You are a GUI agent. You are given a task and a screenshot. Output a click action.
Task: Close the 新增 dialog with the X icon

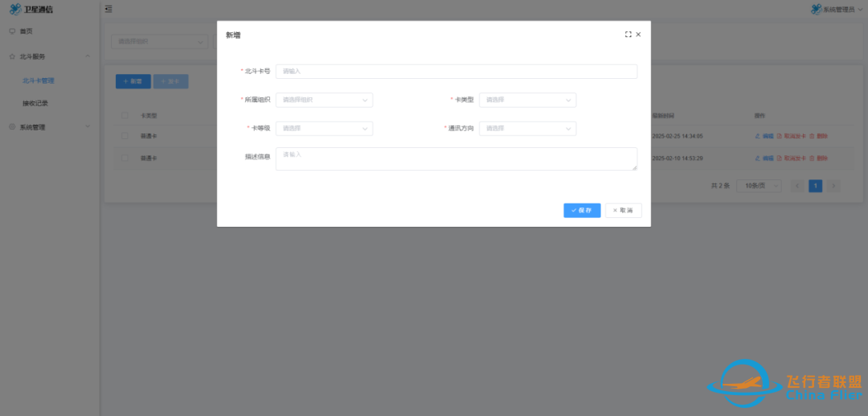tap(638, 35)
